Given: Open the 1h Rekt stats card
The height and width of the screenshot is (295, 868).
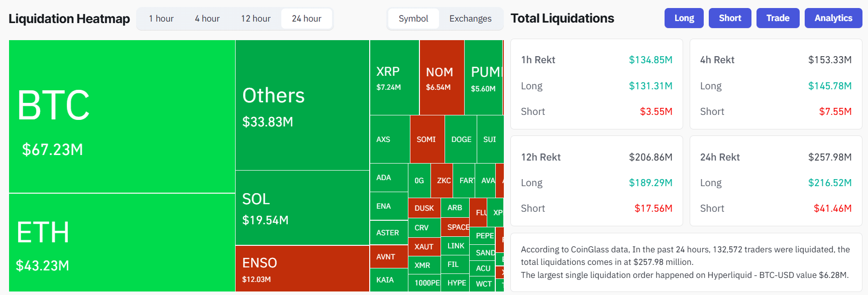Looking at the screenshot, I should (596, 84).
